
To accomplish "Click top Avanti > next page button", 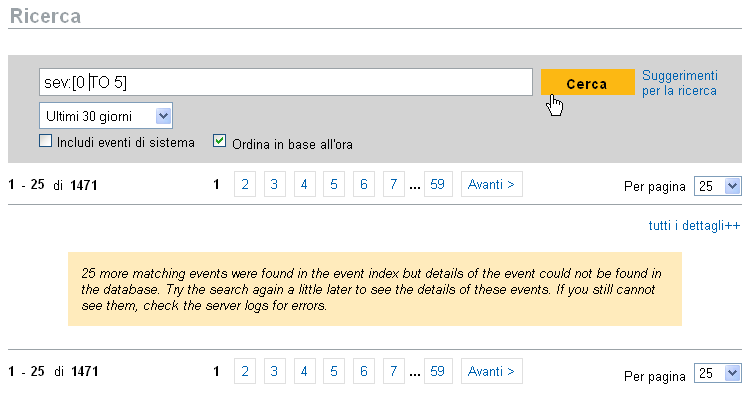I will click(x=492, y=184).
